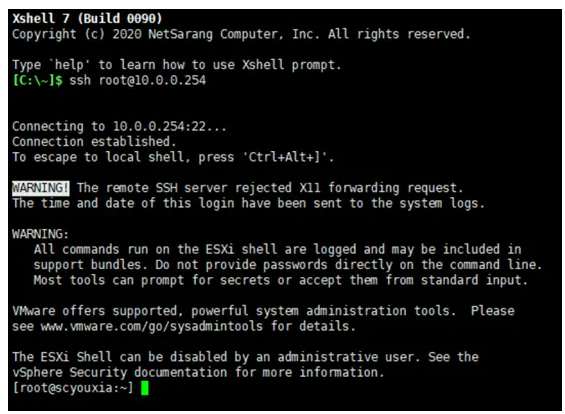Click the 'Ctrl+Alt+]' escape hint text

pos(285,157)
